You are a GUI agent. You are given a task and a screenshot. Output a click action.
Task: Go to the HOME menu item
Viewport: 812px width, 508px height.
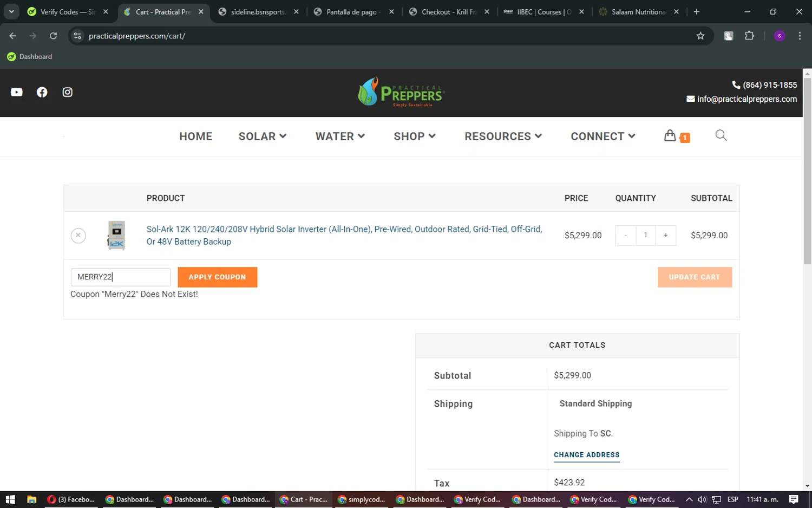196,136
